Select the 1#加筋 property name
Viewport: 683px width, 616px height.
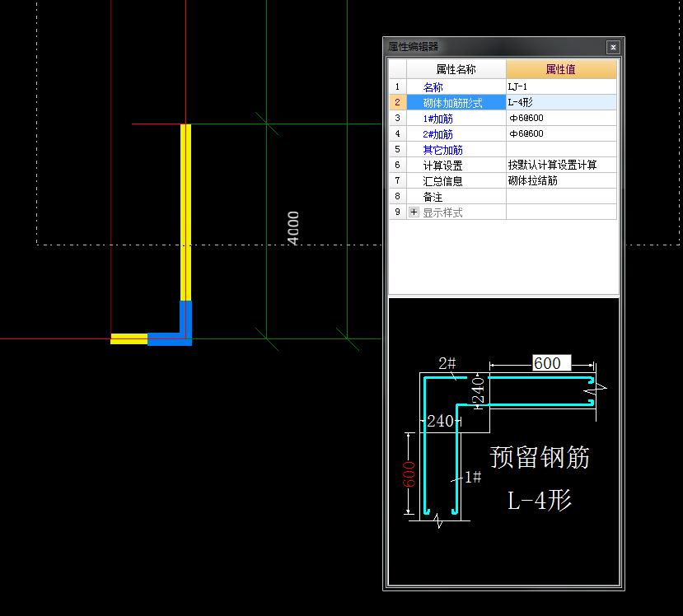(x=456, y=119)
